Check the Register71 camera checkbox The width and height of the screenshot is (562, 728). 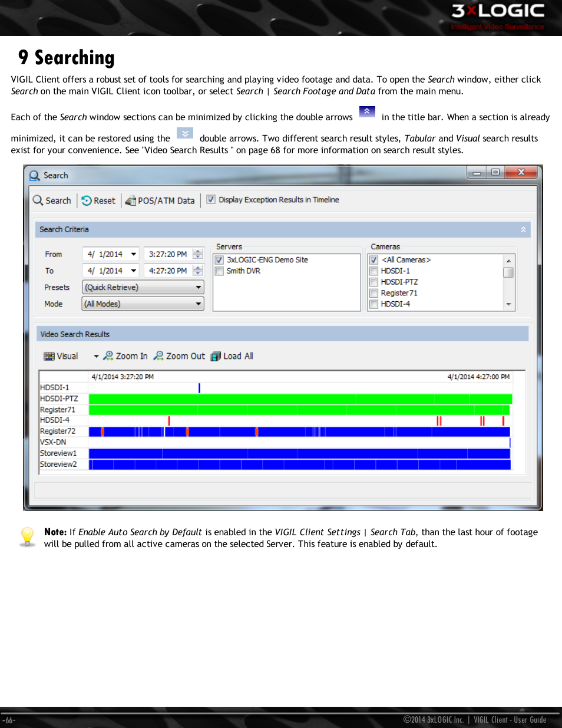coord(373,293)
